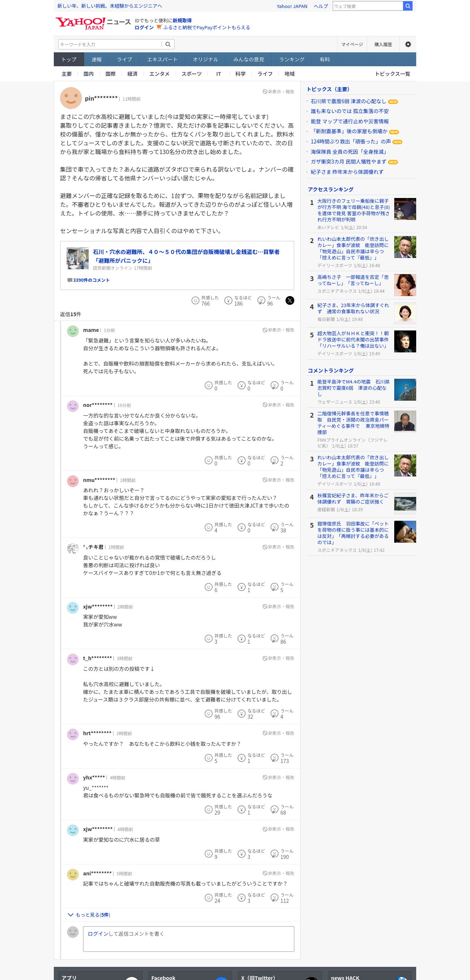Viewport: 470px width, 980px height.
Task: Click 購入履歴 button
Action: tap(383, 45)
